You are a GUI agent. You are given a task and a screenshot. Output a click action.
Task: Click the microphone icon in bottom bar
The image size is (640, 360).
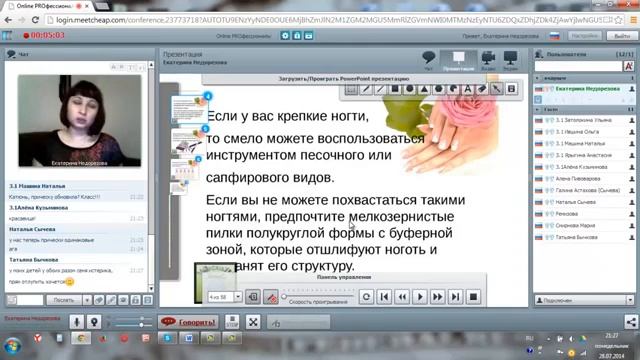click(76, 322)
